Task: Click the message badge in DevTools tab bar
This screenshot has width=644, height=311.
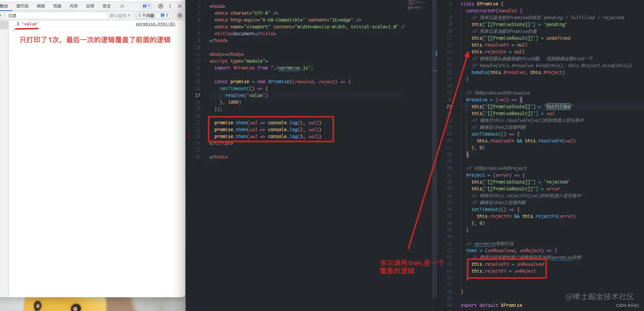Action: (x=147, y=6)
